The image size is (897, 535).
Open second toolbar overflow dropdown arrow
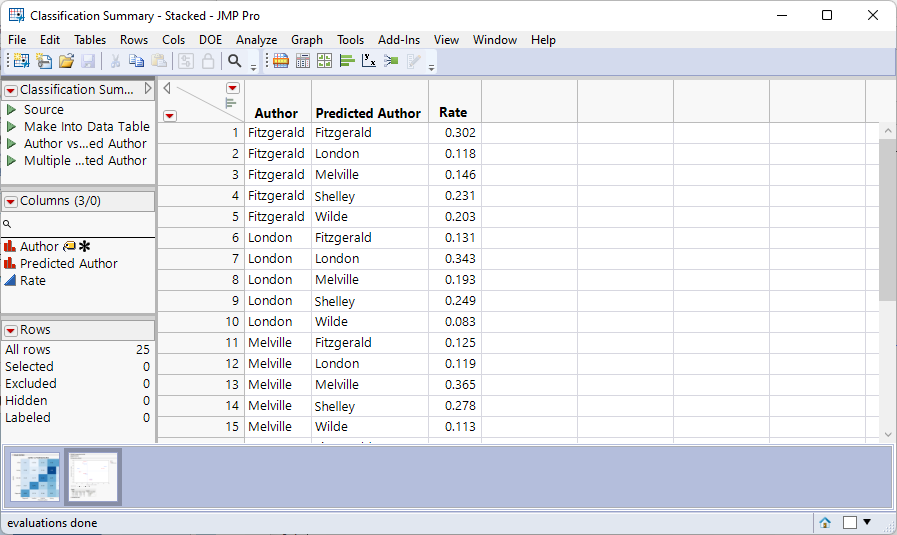431,68
